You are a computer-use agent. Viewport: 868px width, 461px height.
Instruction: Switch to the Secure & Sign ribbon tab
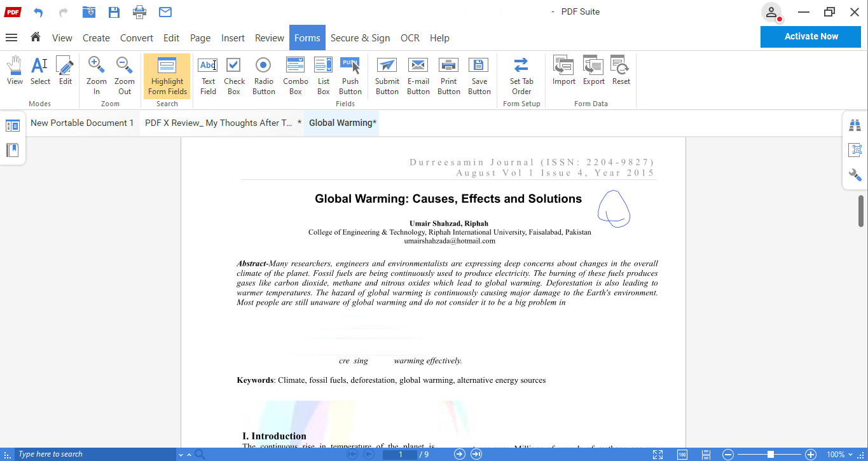(361, 38)
